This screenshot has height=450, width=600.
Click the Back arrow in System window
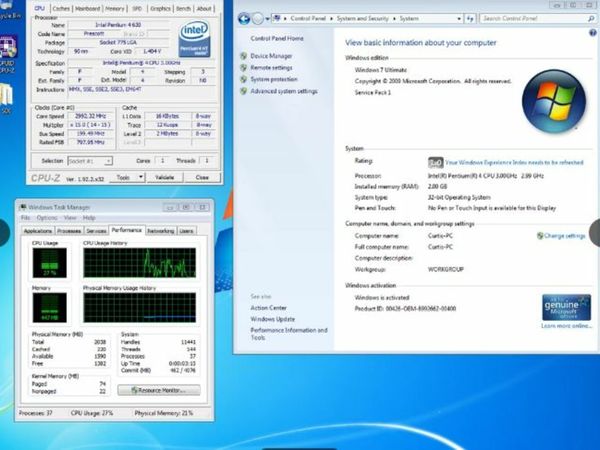pos(244,18)
